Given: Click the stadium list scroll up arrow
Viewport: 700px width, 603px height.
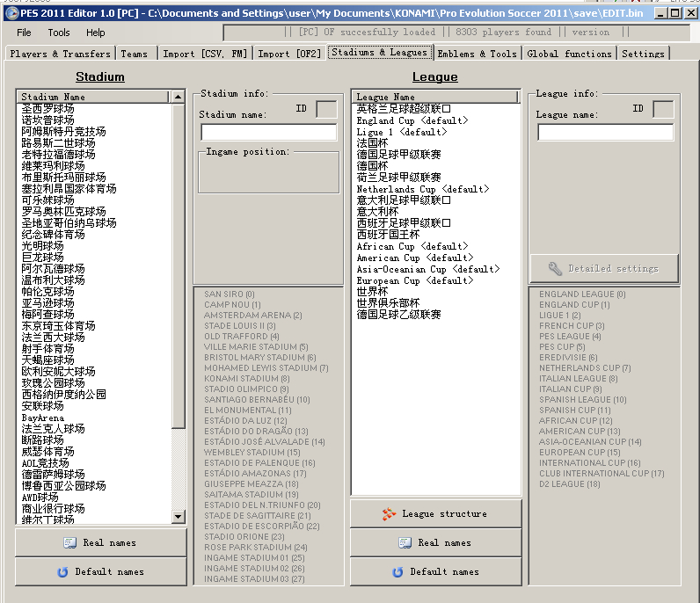Looking at the screenshot, I should click(179, 97).
